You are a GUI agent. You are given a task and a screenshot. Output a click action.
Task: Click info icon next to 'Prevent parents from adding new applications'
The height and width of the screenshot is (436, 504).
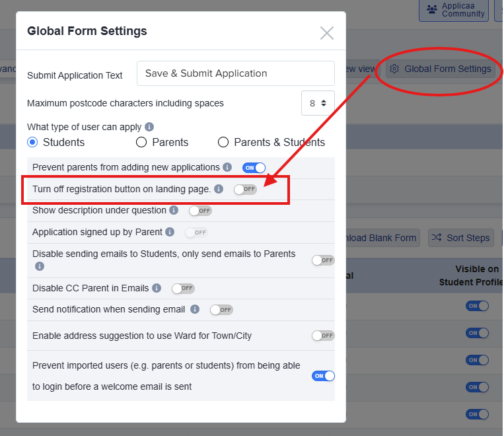click(227, 167)
